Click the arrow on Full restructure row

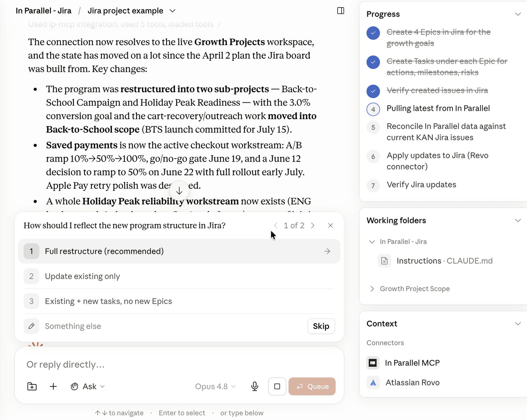pyautogui.click(x=327, y=251)
